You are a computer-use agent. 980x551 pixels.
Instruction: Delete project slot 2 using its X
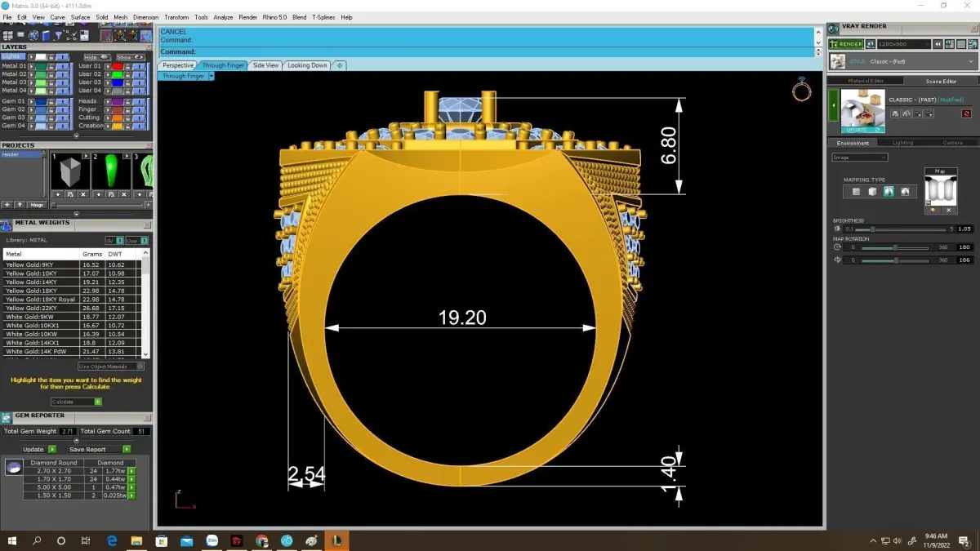123,194
